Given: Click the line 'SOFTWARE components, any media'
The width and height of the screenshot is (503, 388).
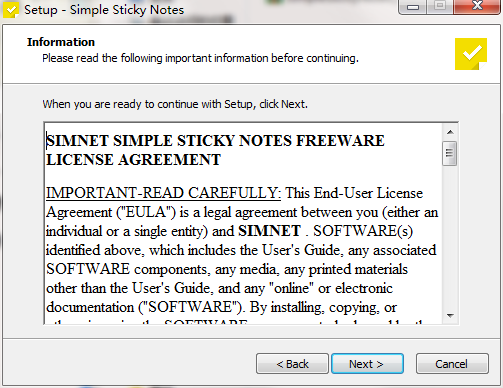Looking at the screenshot, I should coord(227,269).
